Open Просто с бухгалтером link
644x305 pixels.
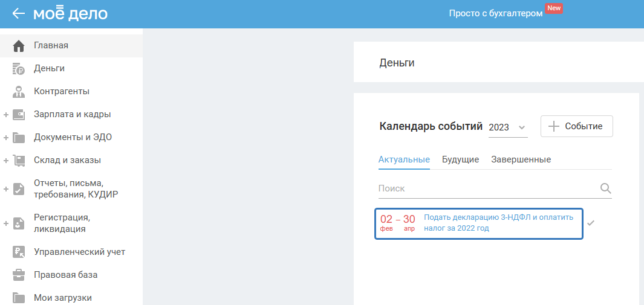pyautogui.click(x=495, y=13)
